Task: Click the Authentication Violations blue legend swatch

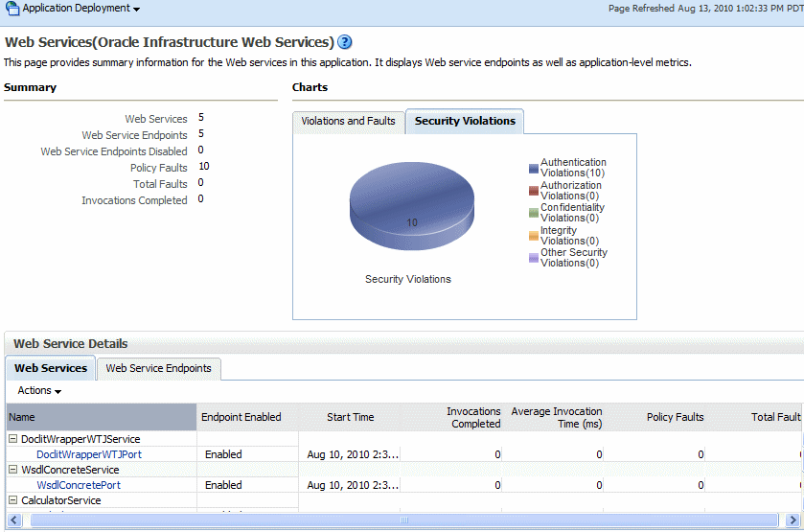Action: coord(533,169)
